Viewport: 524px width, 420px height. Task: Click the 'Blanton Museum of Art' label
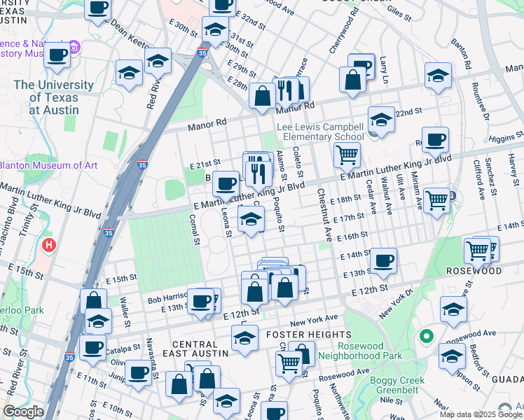48,165
